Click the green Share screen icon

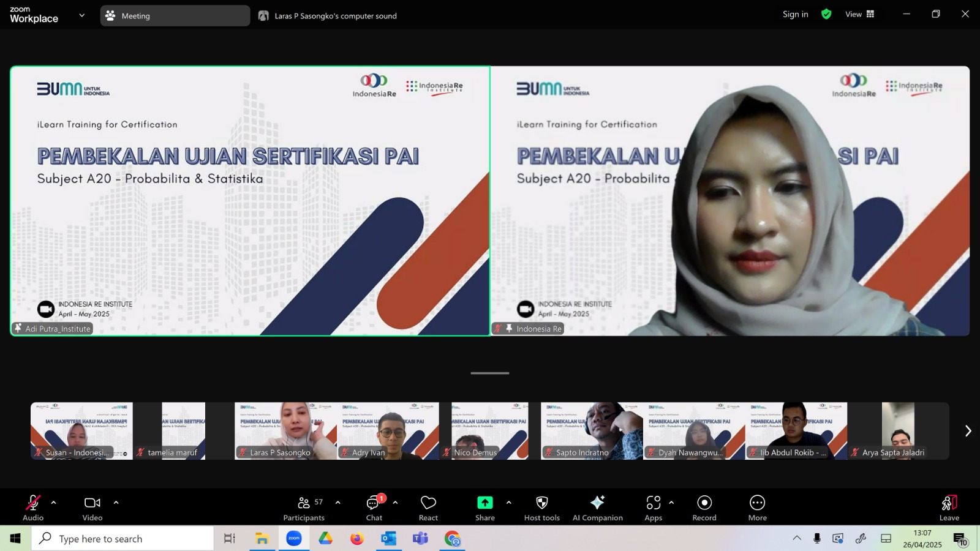485,503
